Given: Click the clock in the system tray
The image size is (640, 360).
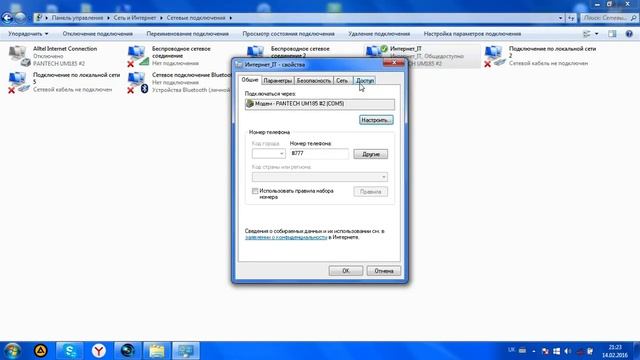Looking at the screenshot, I should point(615,351).
